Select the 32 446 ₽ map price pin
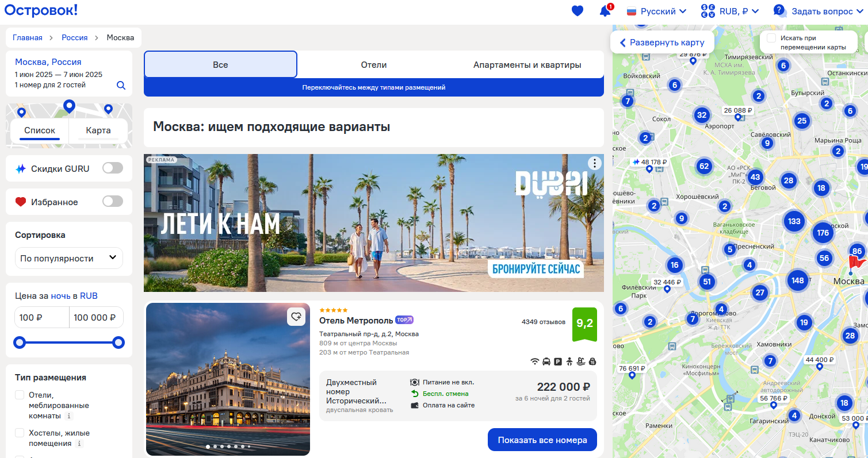Viewport: 868px width, 458px height. coord(667,282)
